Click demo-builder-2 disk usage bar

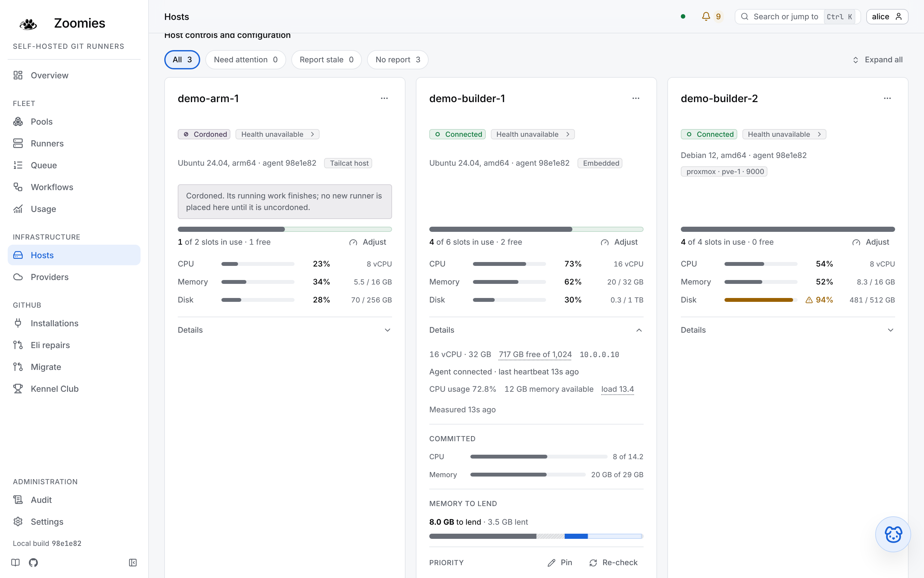(x=761, y=300)
